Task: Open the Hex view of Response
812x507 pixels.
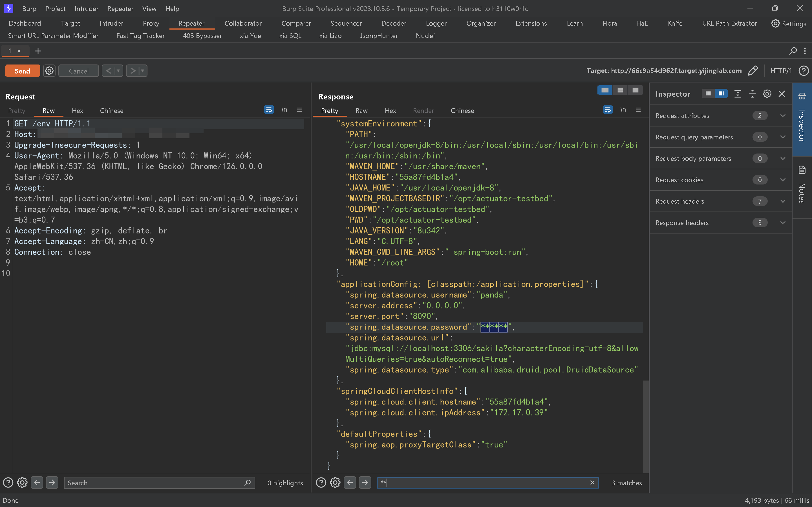Action: 390,111
